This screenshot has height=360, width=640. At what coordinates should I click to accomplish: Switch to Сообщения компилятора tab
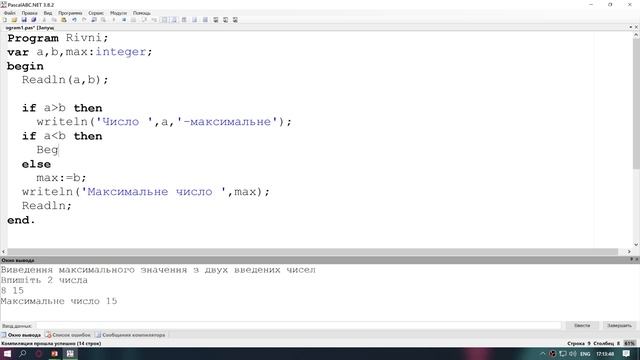pos(131,335)
